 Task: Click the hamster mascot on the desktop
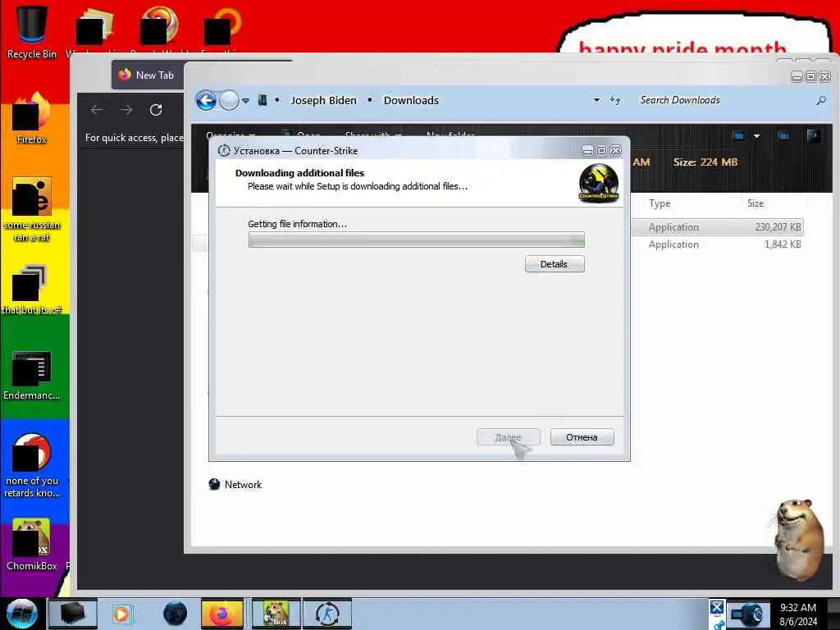[799, 538]
